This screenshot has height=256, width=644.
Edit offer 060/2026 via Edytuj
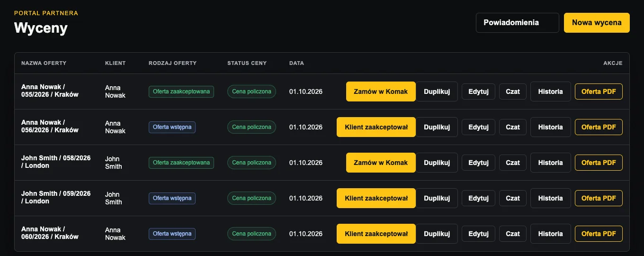pyautogui.click(x=478, y=234)
